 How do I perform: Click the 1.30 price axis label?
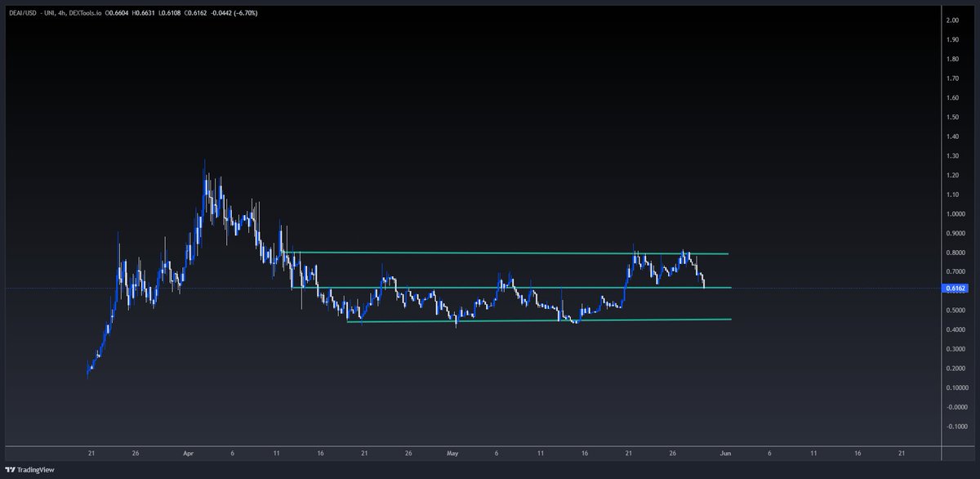[x=952, y=156]
